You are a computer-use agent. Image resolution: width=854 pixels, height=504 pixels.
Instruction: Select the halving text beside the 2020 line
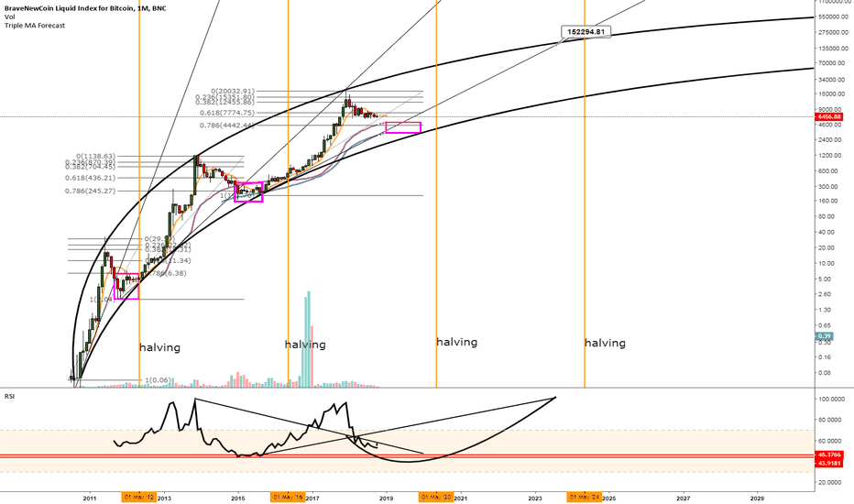coord(457,342)
